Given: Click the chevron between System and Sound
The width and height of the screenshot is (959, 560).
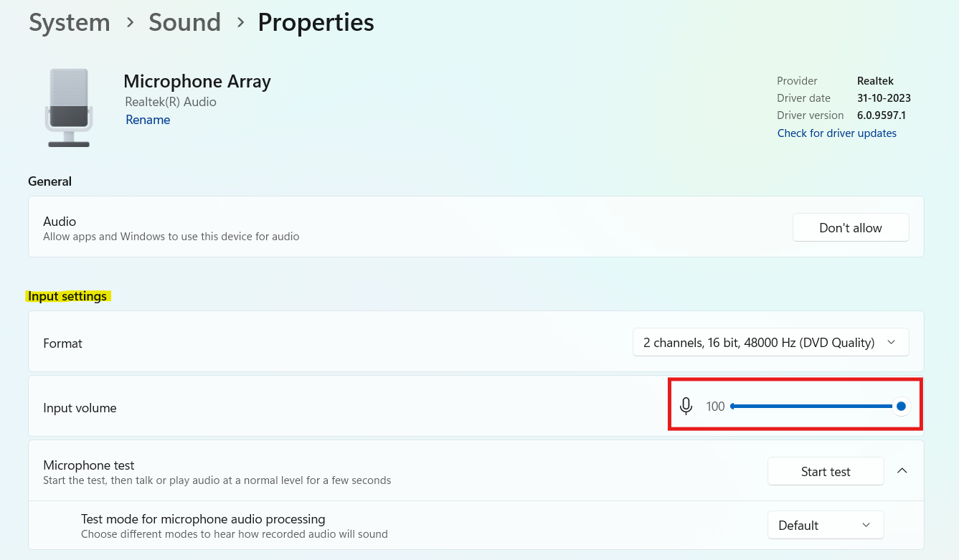Looking at the screenshot, I should coord(130,22).
